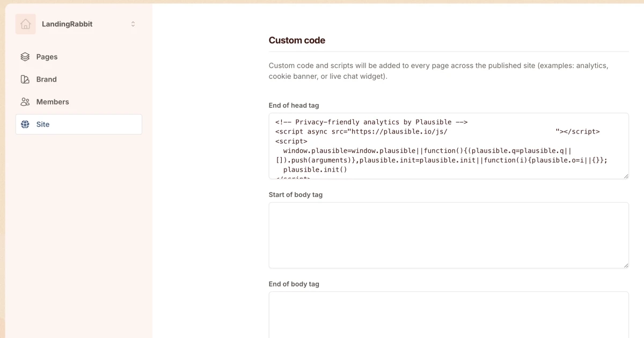Focus the End of head tag code field

[x=448, y=145]
